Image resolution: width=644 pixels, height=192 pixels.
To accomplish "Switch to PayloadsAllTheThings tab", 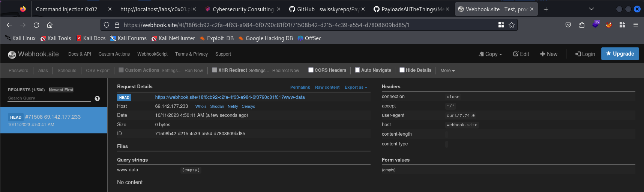I will pyautogui.click(x=412, y=9).
